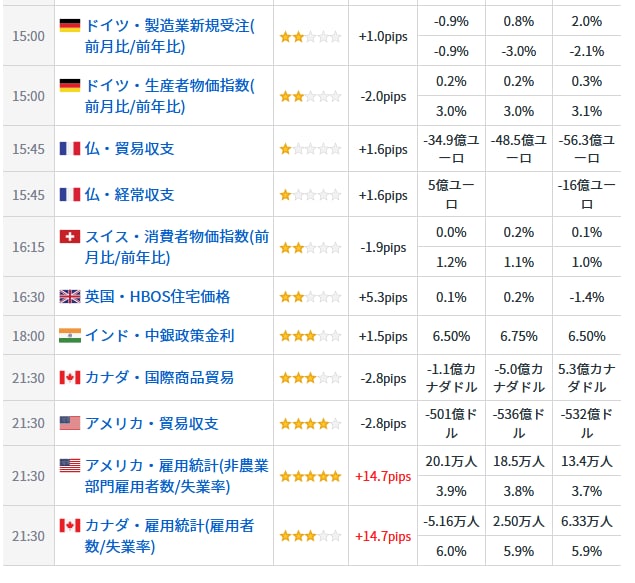The width and height of the screenshot is (635, 583).
Task: Click French flag beside 貿易収支
Action: click(70, 149)
